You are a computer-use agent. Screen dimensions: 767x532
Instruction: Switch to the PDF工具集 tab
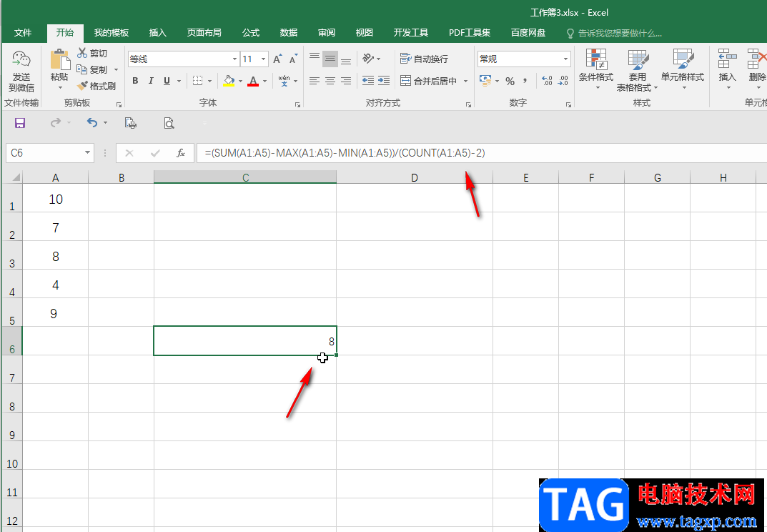coord(470,33)
